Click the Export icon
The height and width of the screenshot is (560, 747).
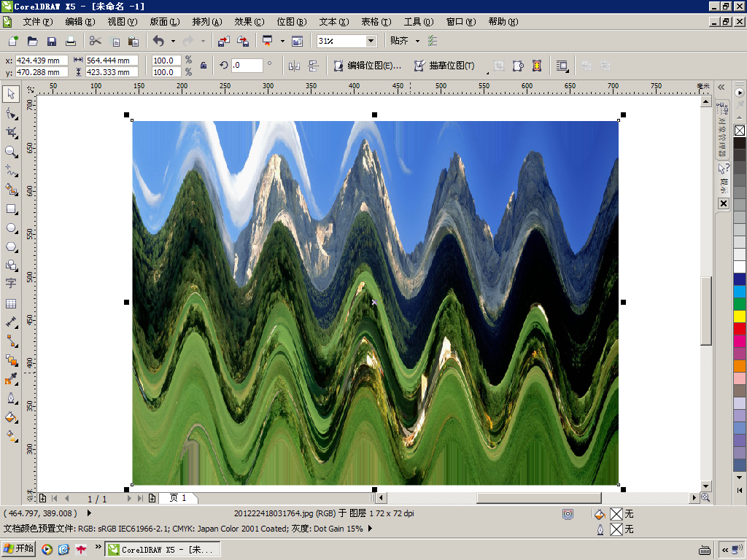click(243, 41)
